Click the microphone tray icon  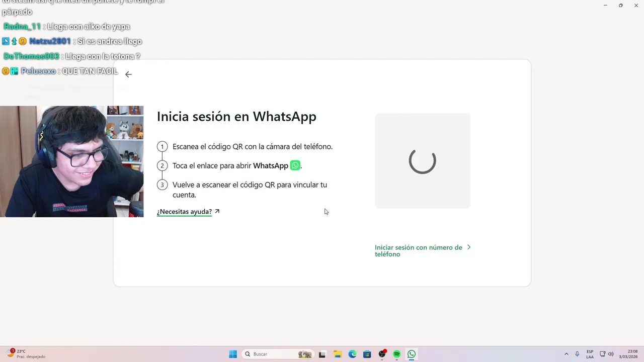click(x=577, y=354)
